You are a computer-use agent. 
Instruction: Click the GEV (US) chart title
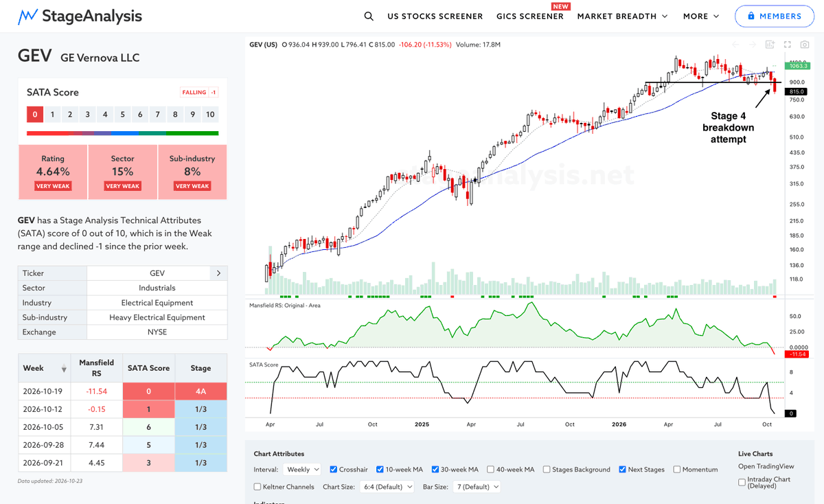(x=264, y=45)
